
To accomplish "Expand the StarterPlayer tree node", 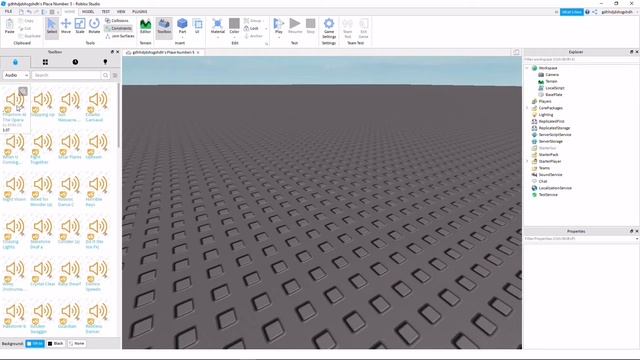I will click(x=527, y=161).
